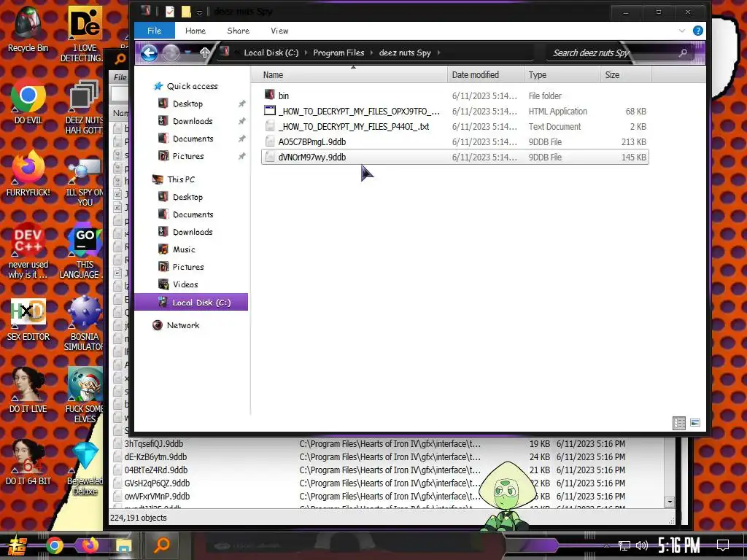Sort by the Type column header
The image size is (747, 560).
(562, 75)
